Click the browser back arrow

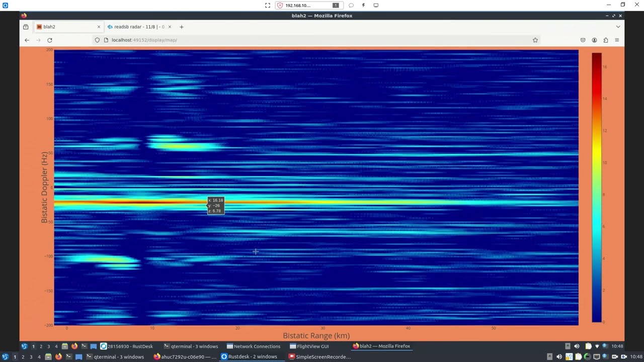[27, 40]
